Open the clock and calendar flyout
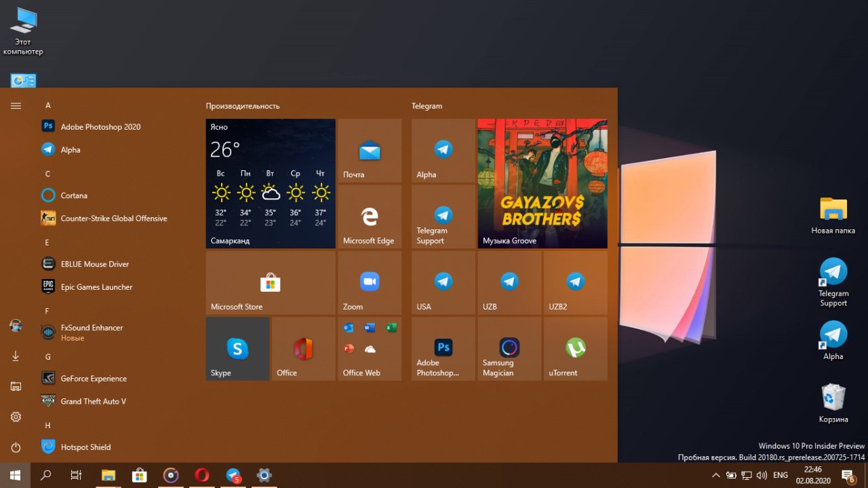This screenshot has height=488, width=868. point(813,475)
